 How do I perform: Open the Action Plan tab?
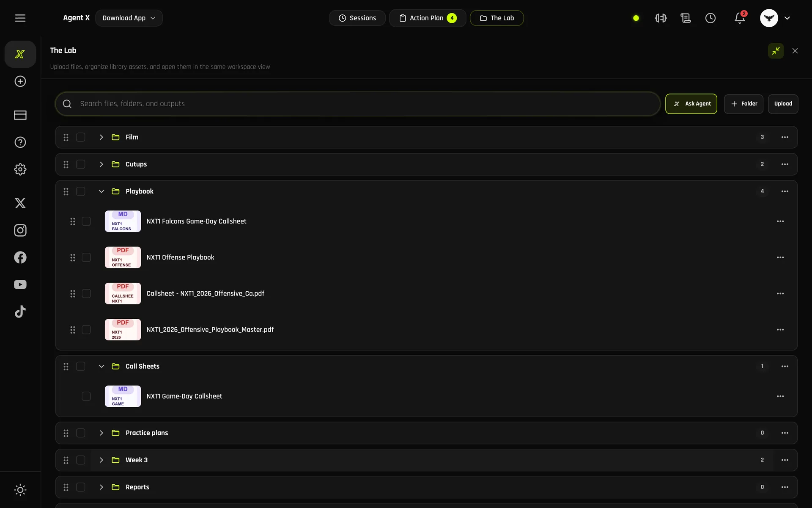428,18
